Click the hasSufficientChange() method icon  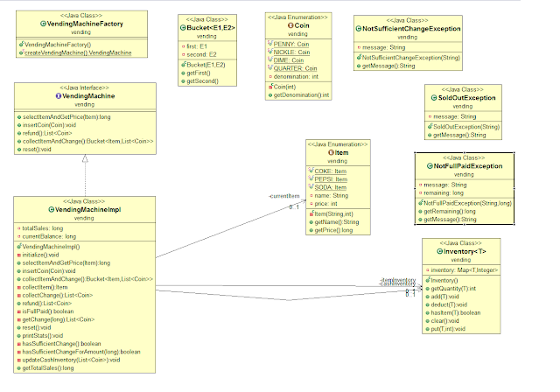click(19, 344)
